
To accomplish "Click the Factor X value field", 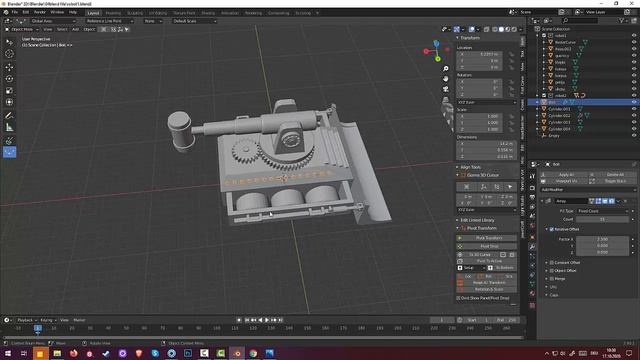I will click(x=602, y=239).
